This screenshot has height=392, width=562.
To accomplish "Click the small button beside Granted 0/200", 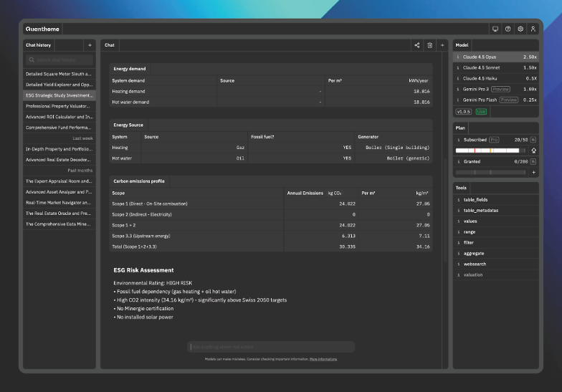I will 533,162.
